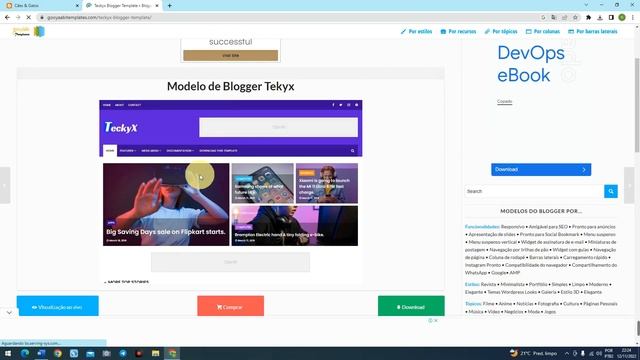
Task: Open the Chrome downloads icon
Action: 600,18
